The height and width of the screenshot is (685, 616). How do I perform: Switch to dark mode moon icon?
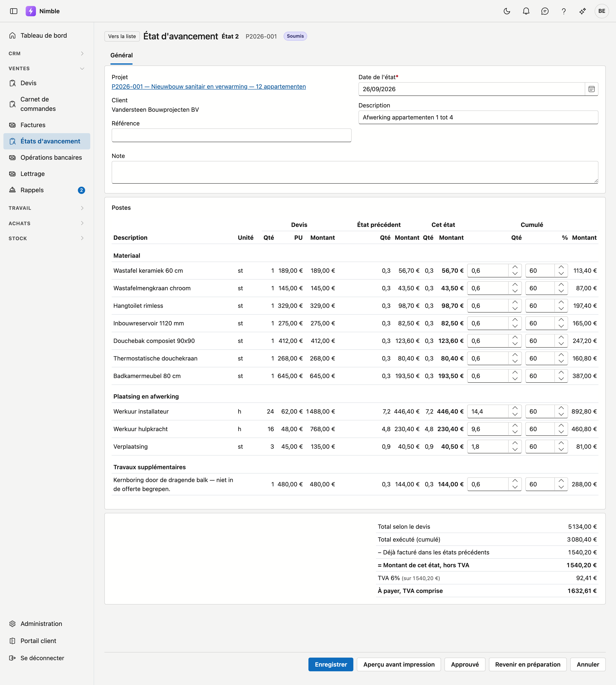coord(507,11)
